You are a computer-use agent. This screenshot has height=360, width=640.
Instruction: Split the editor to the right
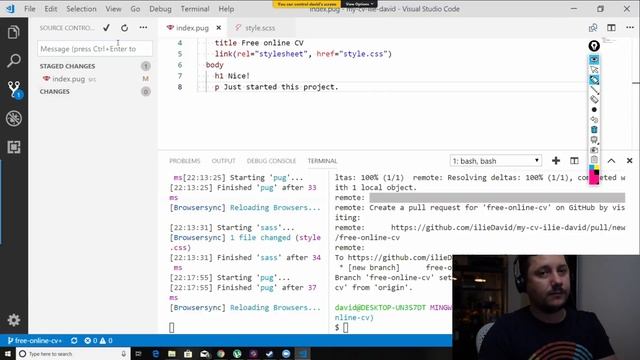[611, 28]
